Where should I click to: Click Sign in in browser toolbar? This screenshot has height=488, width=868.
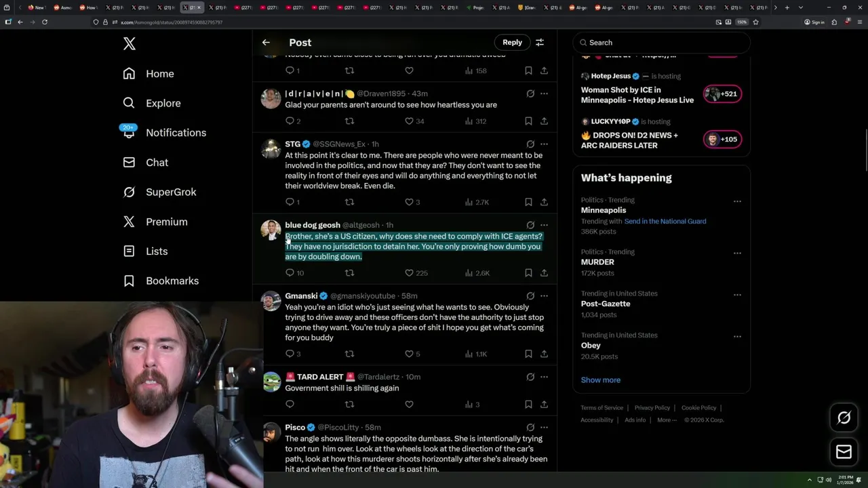[814, 22]
